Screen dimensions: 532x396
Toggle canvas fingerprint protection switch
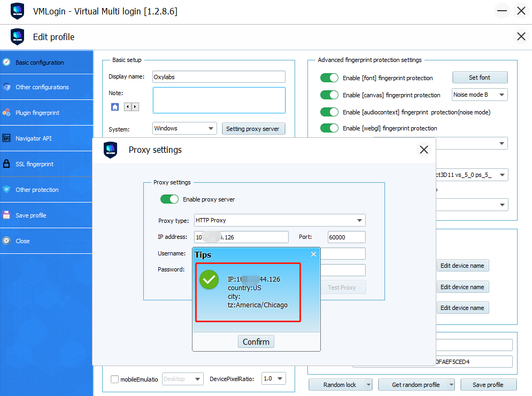[329, 95]
